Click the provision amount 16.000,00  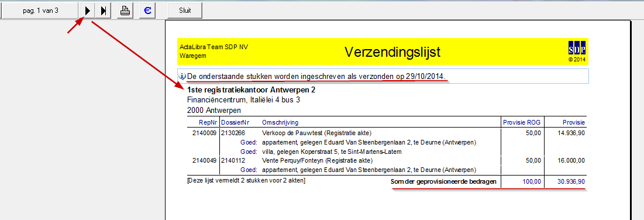571,160
